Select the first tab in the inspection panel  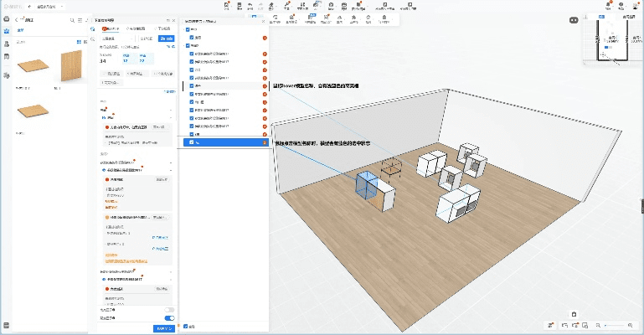coord(110,28)
